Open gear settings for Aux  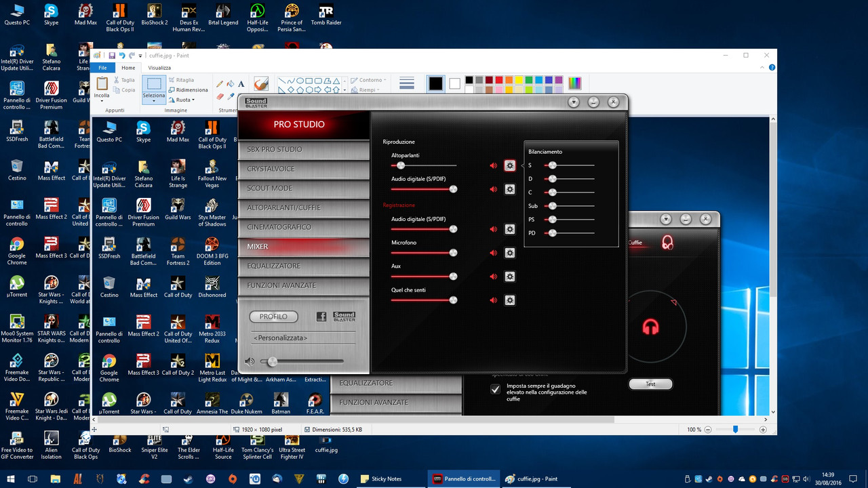click(510, 277)
